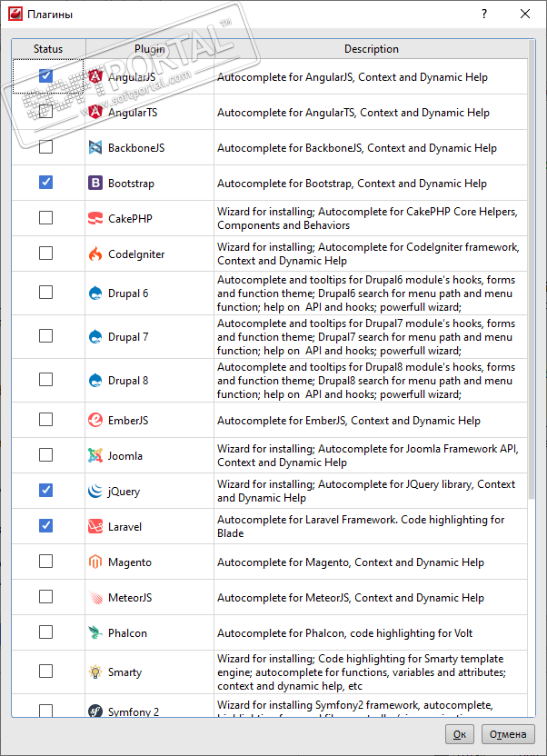The image size is (547, 756).
Task: Select the Laravel plugin name
Action: pos(124,526)
